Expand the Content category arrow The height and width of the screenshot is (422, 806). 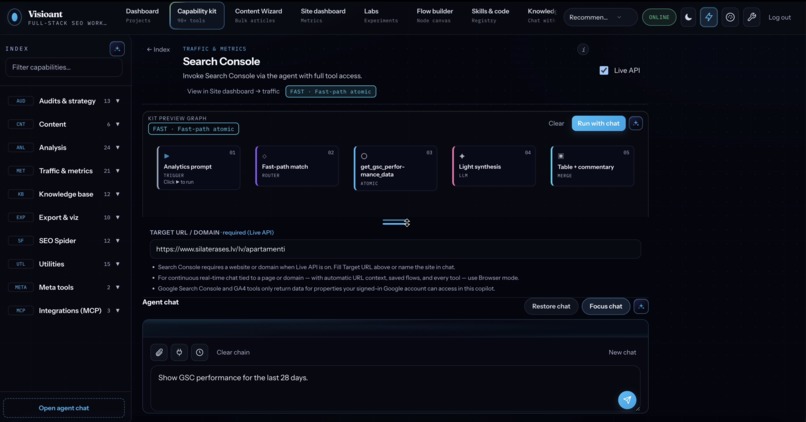[x=118, y=124]
